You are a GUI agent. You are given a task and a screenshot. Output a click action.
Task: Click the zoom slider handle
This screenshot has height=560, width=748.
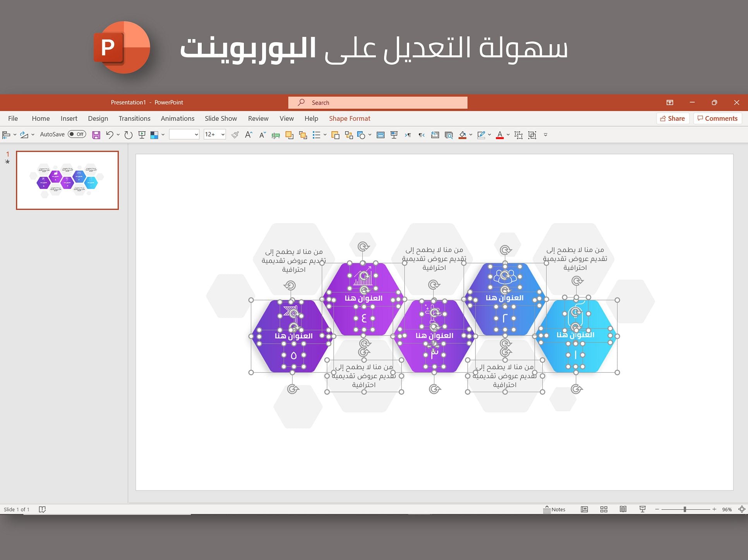pos(685,509)
